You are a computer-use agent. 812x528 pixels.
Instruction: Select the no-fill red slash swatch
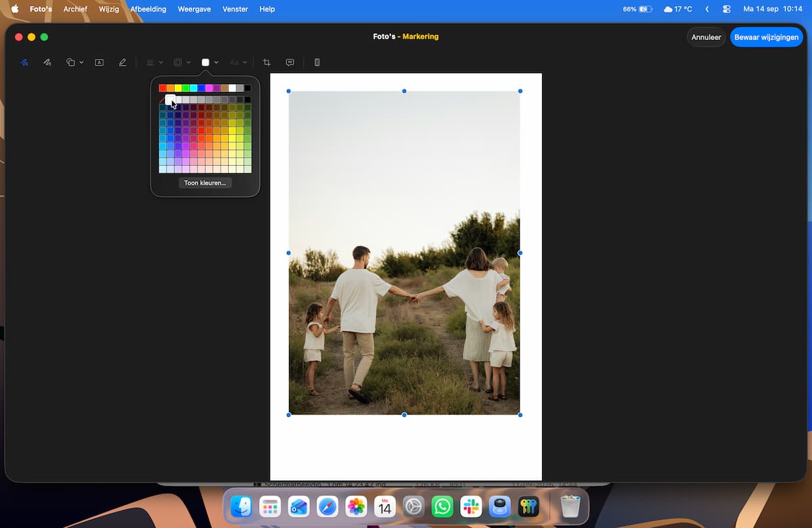(x=162, y=100)
